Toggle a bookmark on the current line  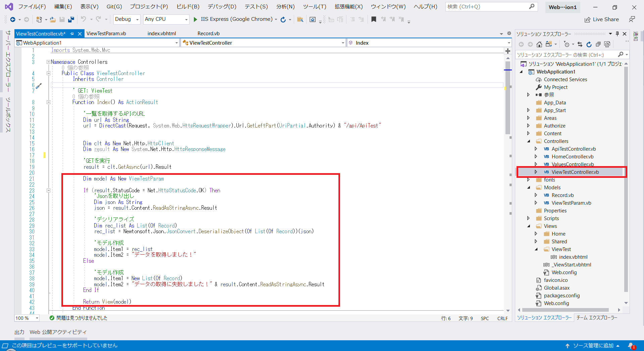coord(374,19)
